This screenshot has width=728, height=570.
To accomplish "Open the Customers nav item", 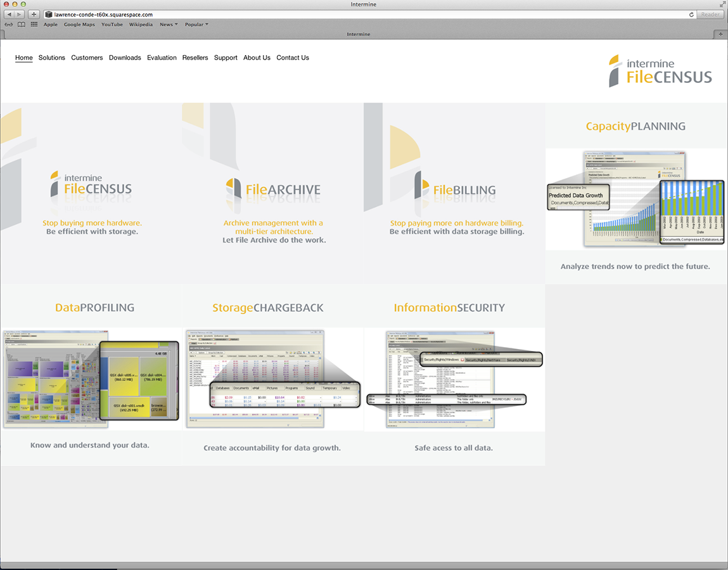I will [87, 58].
